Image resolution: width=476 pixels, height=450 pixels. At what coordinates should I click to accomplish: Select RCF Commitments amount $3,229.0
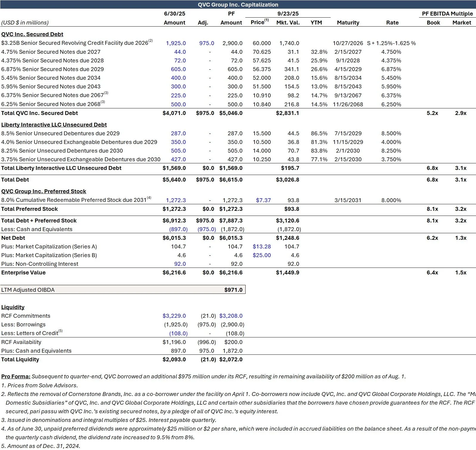174,316
